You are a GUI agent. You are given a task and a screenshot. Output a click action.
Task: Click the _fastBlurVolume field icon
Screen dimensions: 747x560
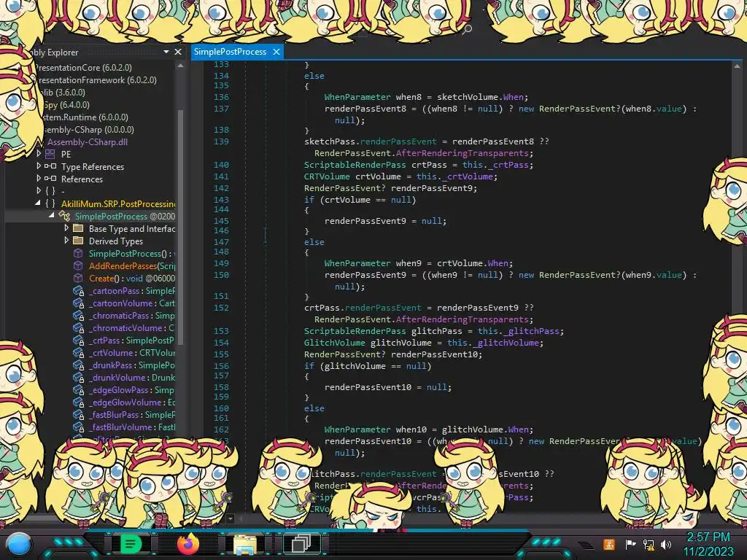click(78, 427)
